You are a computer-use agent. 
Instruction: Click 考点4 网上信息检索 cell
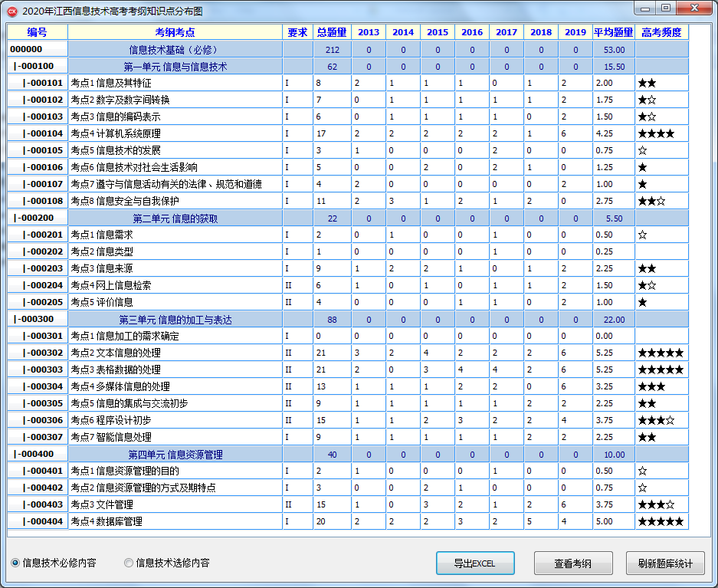(175, 285)
